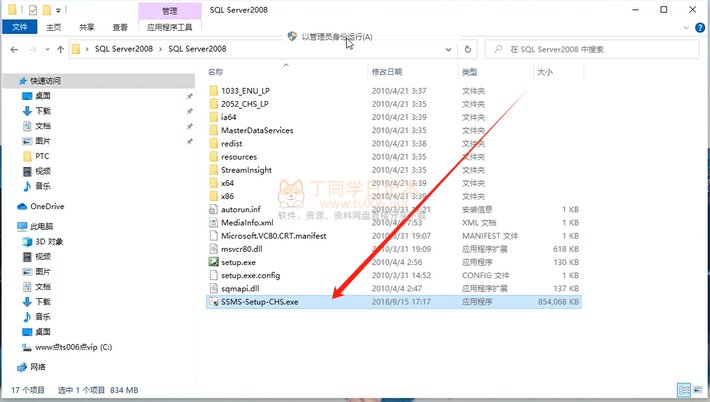The height and width of the screenshot is (402, 710).
Task: Sort files by 修改日期 column header
Action: click(387, 72)
